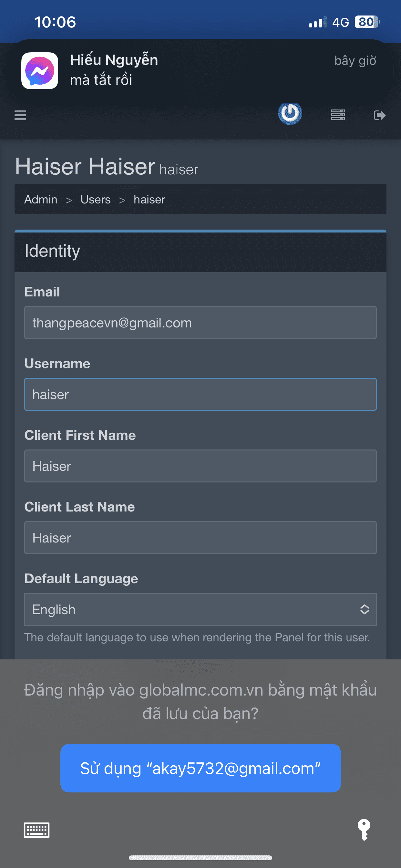Go to Admin breadcrumb
This screenshot has height=868, width=401.
[41, 200]
